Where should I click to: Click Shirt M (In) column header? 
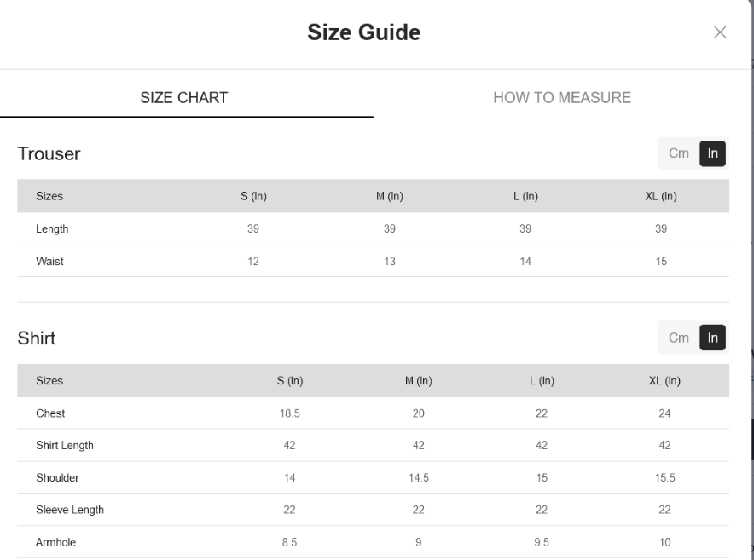pyautogui.click(x=418, y=381)
